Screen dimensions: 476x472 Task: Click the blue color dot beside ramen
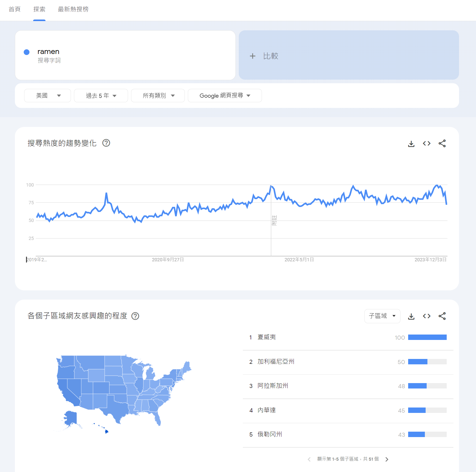pos(26,52)
